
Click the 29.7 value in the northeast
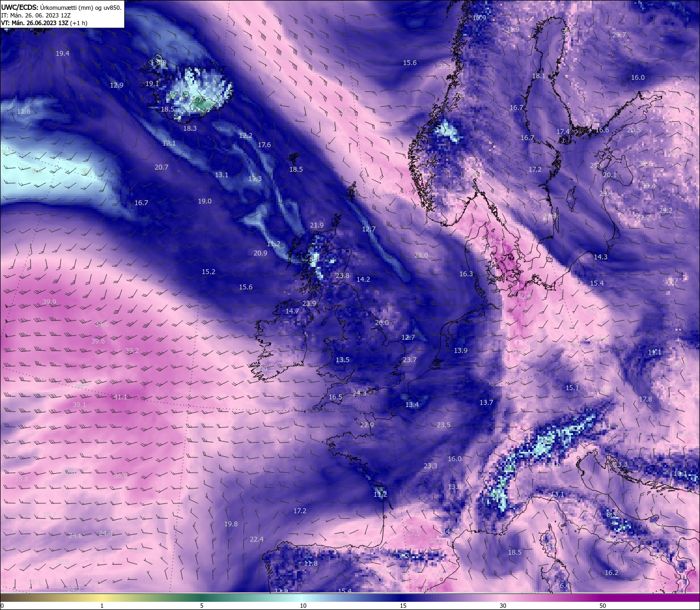619,35
